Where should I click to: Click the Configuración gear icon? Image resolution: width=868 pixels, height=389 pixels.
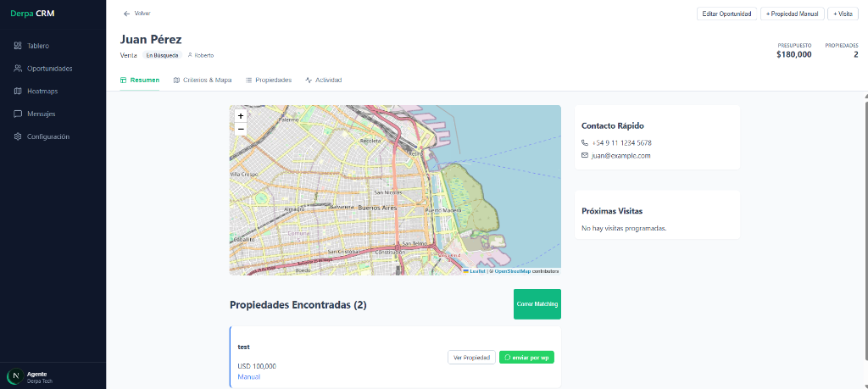(x=18, y=136)
